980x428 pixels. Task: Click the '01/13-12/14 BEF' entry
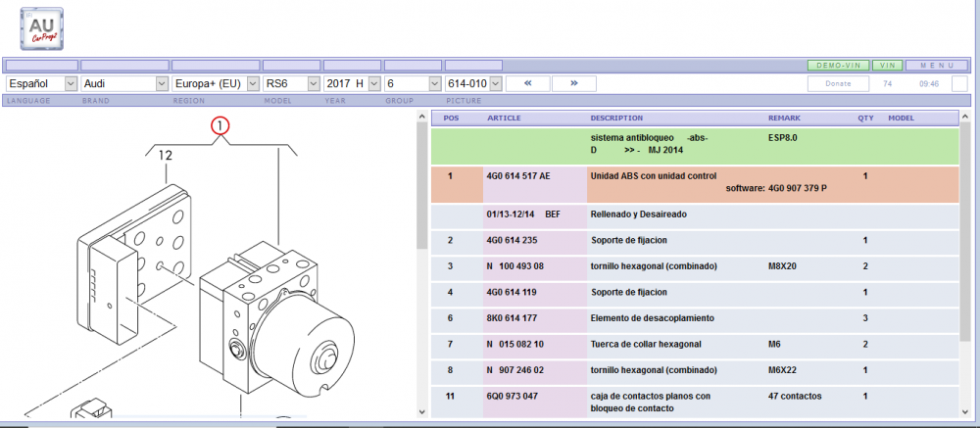pyautogui.click(x=523, y=214)
